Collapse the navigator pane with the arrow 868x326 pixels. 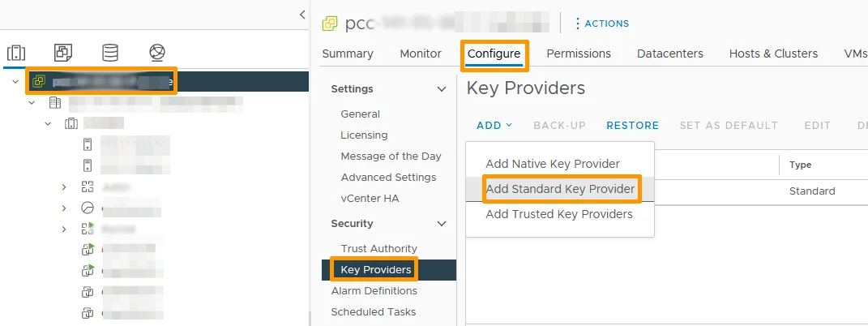coord(302,15)
